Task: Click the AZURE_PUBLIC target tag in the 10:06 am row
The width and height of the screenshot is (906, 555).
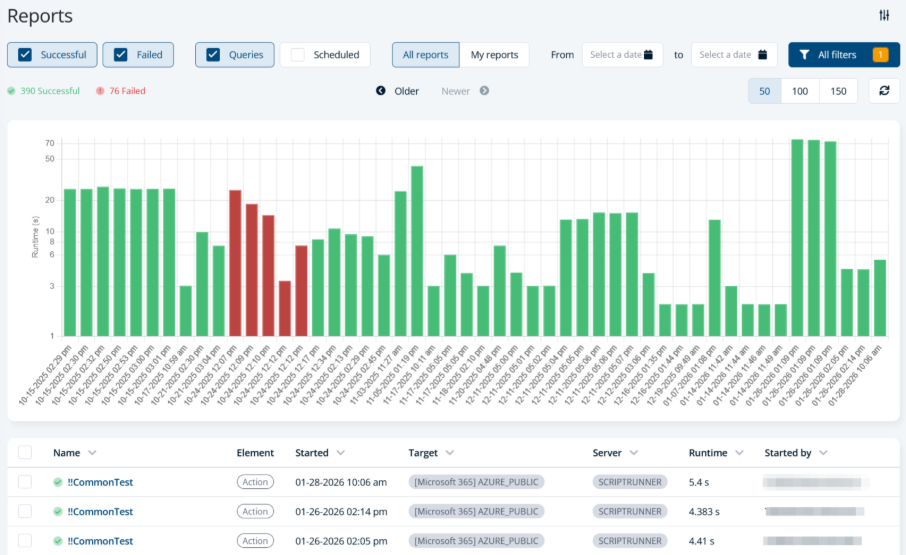Action: (x=476, y=482)
